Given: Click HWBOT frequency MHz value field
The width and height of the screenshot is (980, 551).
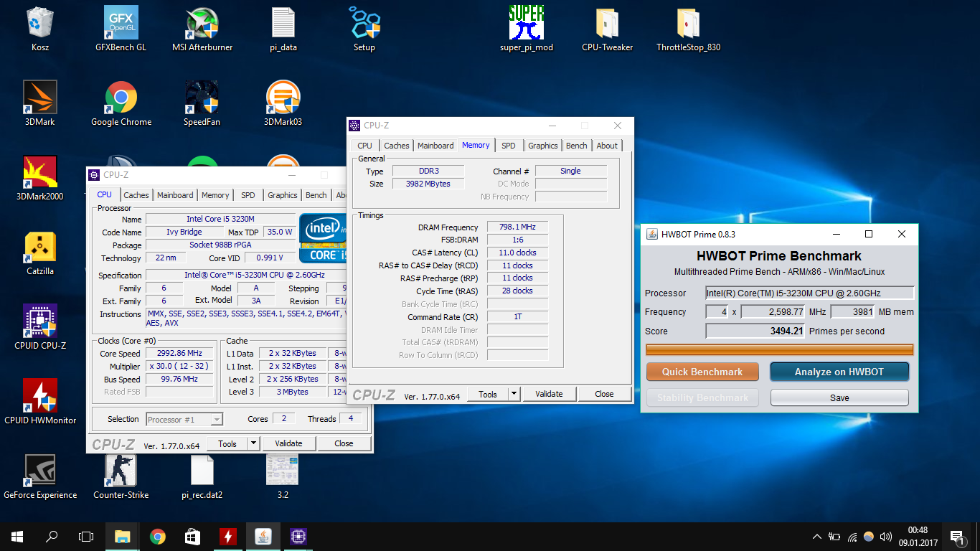Looking at the screenshot, I should point(773,312).
